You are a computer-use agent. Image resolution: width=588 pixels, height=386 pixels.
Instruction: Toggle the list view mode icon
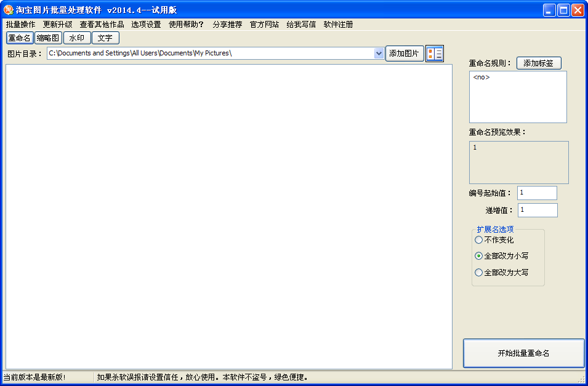pyautogui.click(x=435, y=54)
